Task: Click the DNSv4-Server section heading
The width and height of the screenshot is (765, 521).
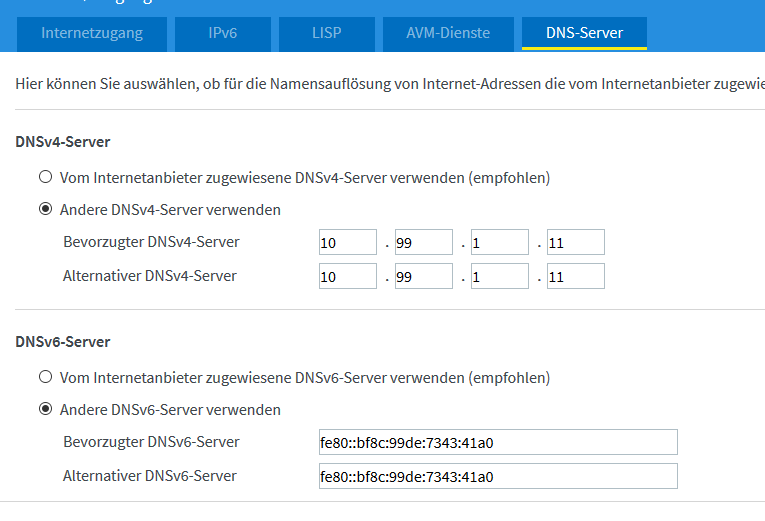Action: tap(63, 143)
